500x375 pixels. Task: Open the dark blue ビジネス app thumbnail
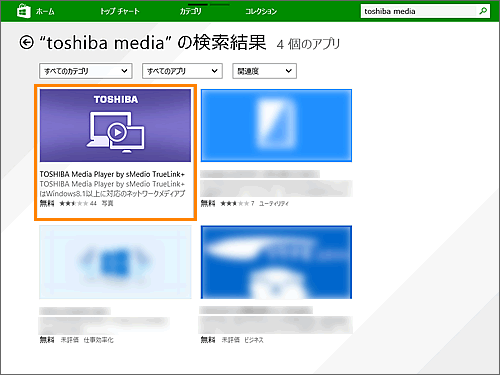276,262
